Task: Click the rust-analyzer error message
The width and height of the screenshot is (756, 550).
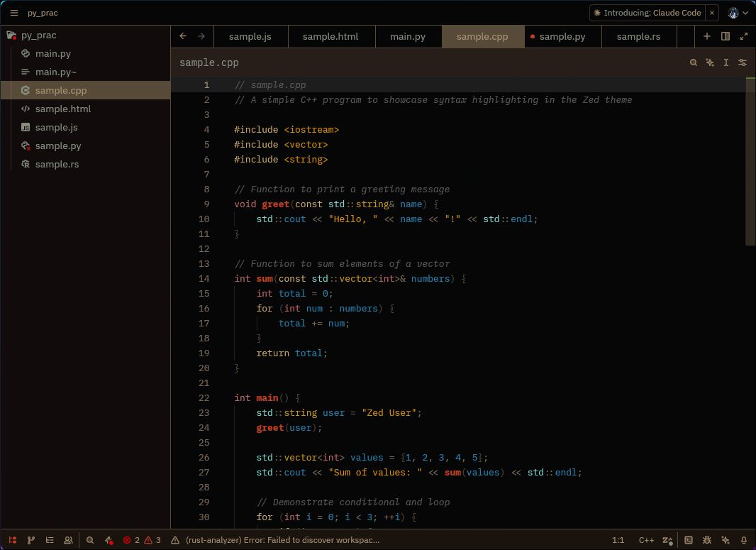Action: 282,540
